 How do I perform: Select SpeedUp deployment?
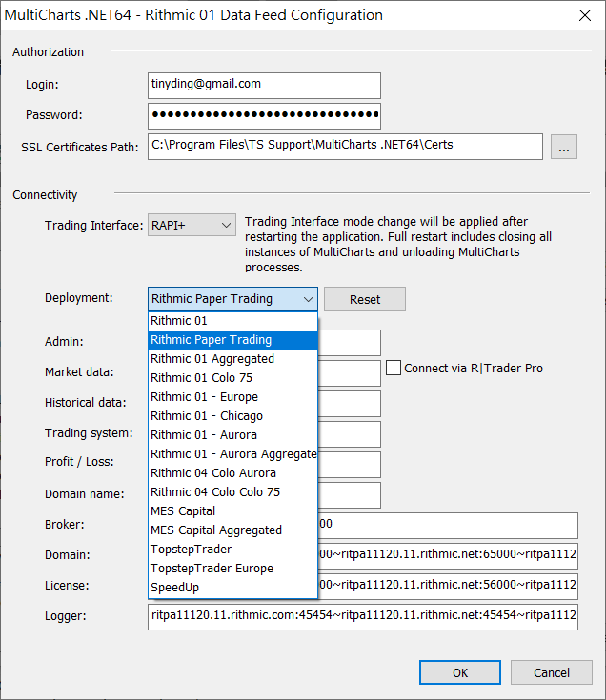point(232,588)
